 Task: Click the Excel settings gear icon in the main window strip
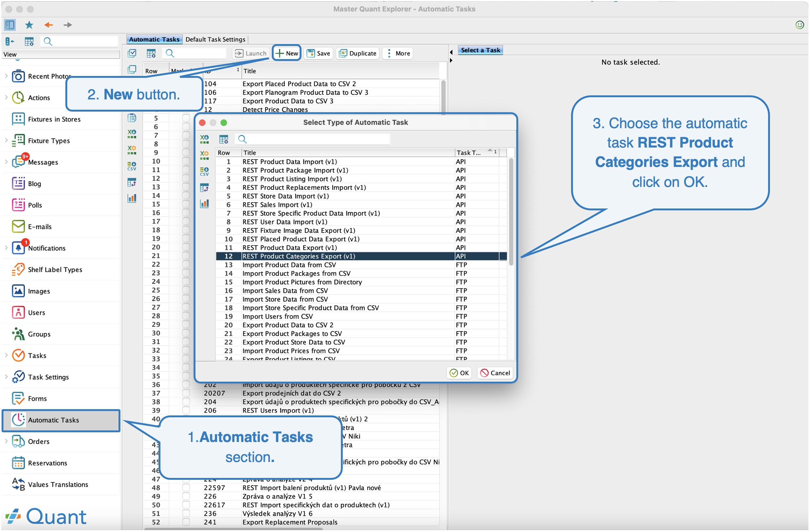point(132,150)
